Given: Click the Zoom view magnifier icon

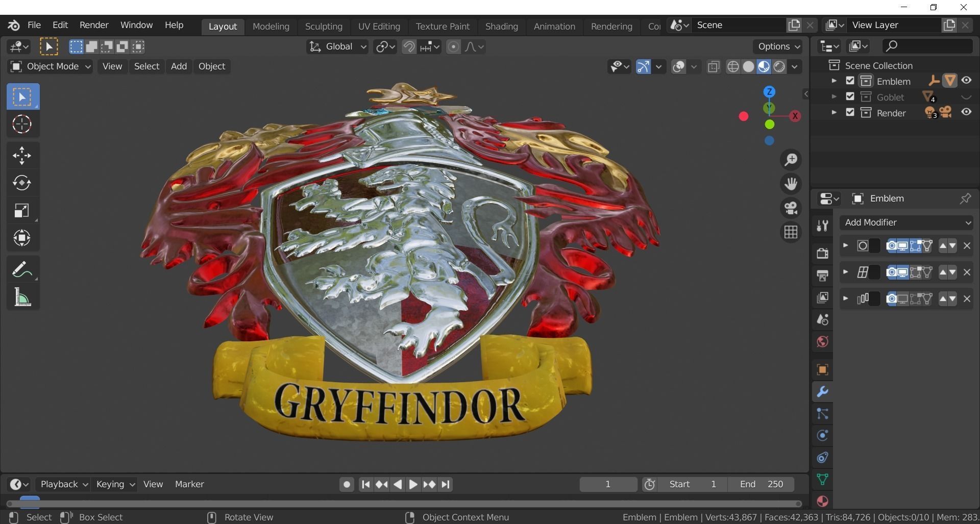Looking at the screenshot, I should (791, 160).
